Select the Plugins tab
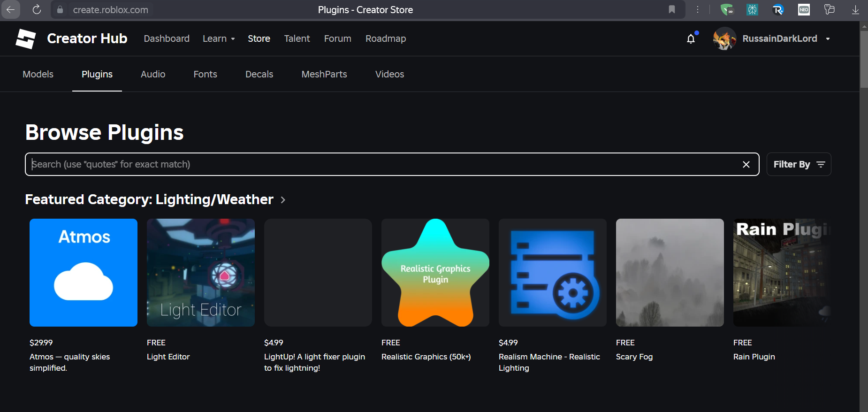The height and width of the screenshot is (412, 868). click(x=97, y=74)
